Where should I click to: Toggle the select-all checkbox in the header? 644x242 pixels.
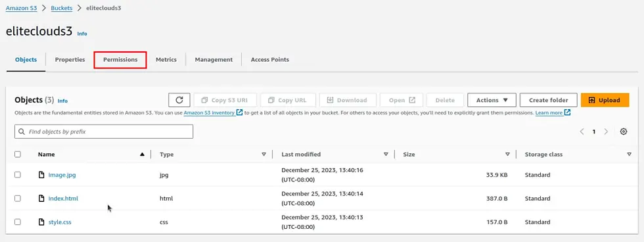coord(18,155)
